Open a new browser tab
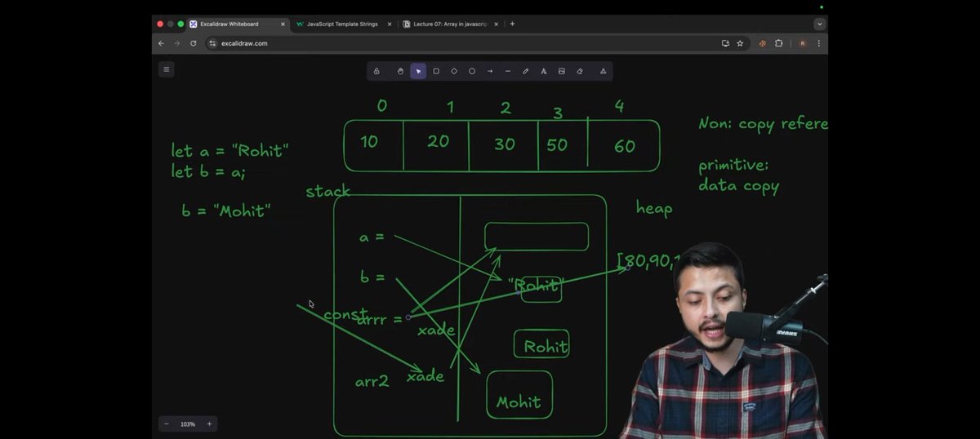Viewport: 980px width, 439px height. pyautogui.click(x=513, y=24)
